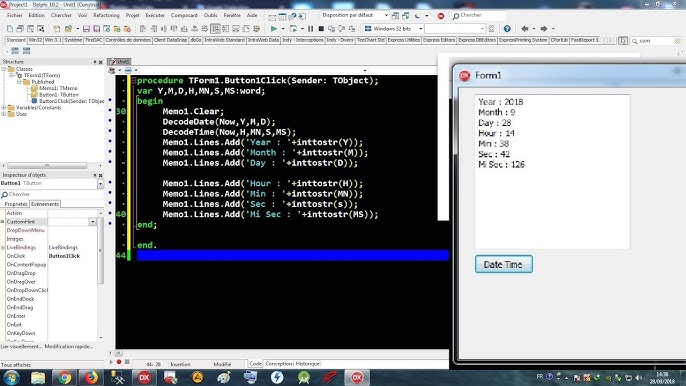The width and height of the screenshot is (686, 386).
Task: Click the Pause execution toolbar icon
Action: (x=311, y=28)
